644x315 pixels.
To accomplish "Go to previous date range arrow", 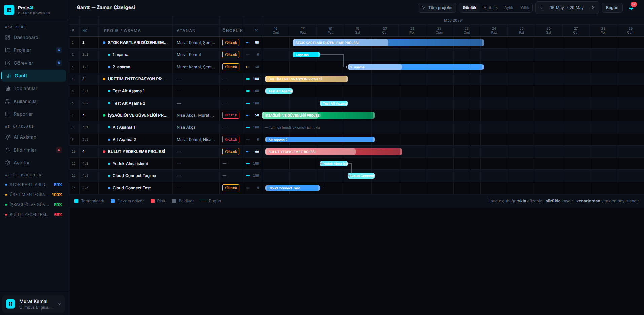I will coord(541,7).
